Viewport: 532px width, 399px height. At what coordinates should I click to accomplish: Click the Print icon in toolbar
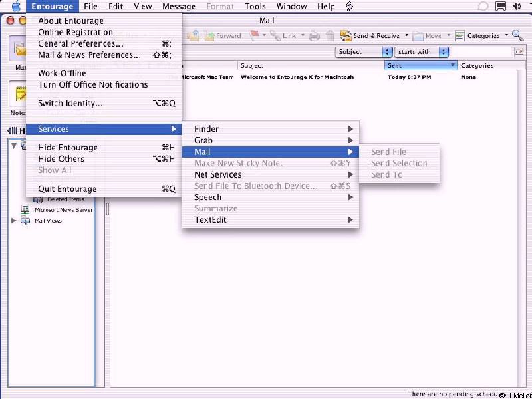315,35
